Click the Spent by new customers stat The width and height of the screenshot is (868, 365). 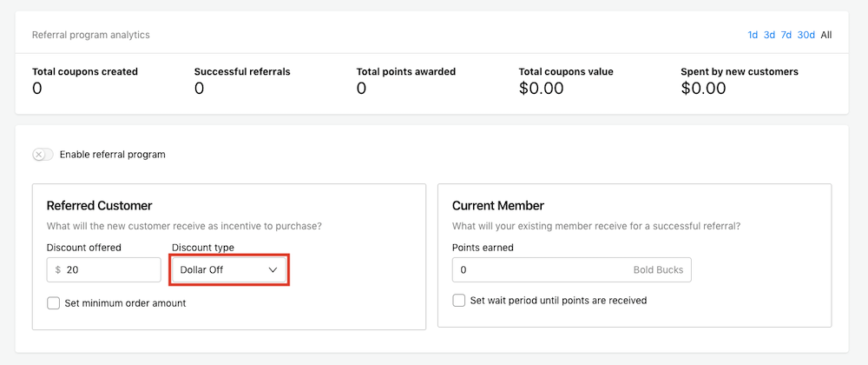(x=739, y=80)
